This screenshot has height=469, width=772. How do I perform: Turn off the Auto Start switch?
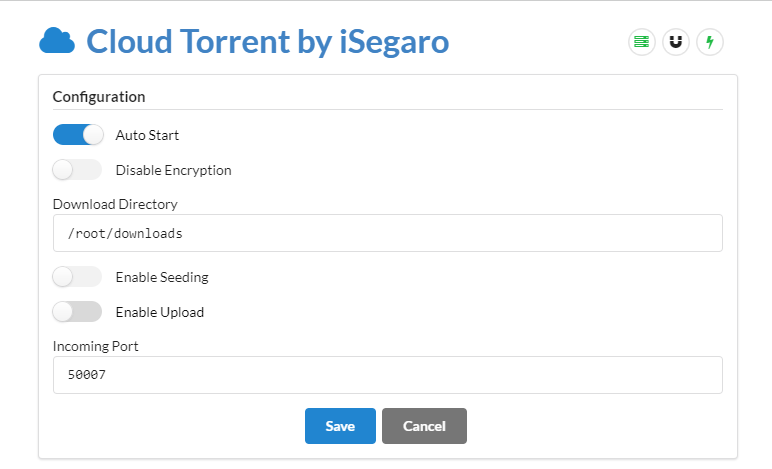tap(78, 134)
